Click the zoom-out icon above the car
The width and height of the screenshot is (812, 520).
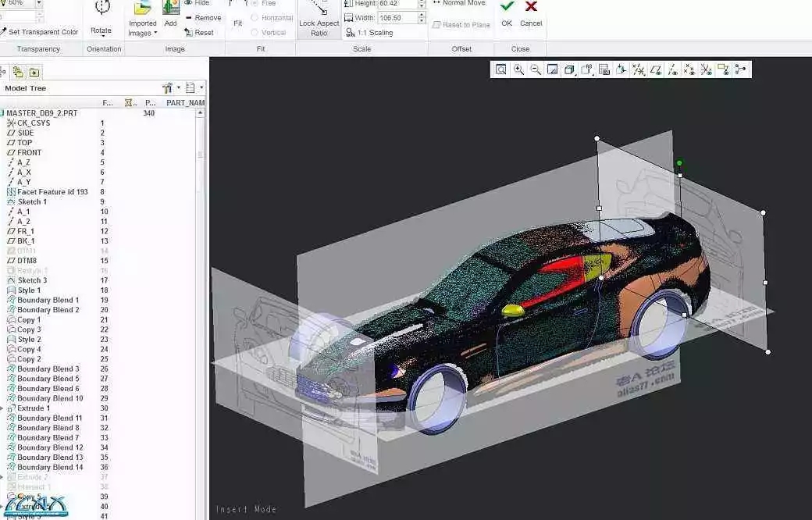click(x=536, y=69)
